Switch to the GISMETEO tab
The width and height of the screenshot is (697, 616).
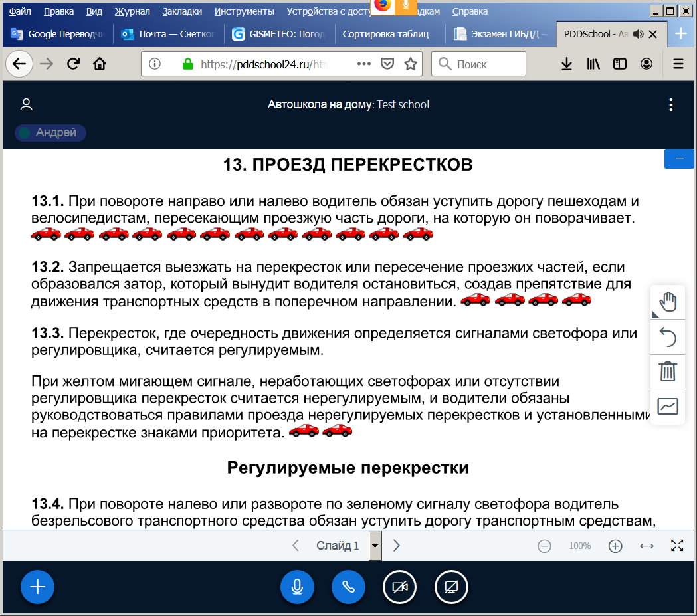point(279,35)
